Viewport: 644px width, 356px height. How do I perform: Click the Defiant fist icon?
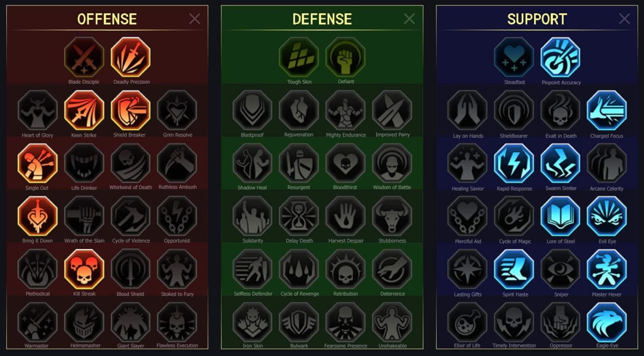point(346,57)
